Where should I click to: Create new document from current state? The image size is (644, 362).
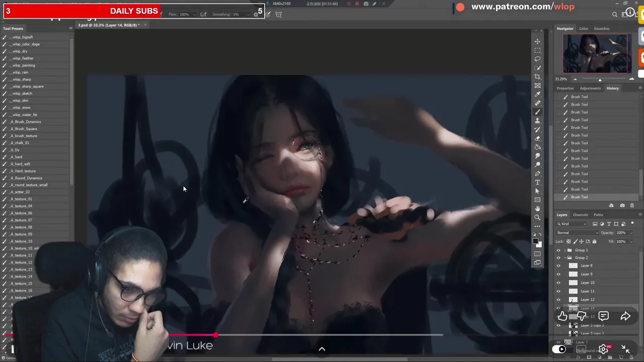[x=611, y=205]
